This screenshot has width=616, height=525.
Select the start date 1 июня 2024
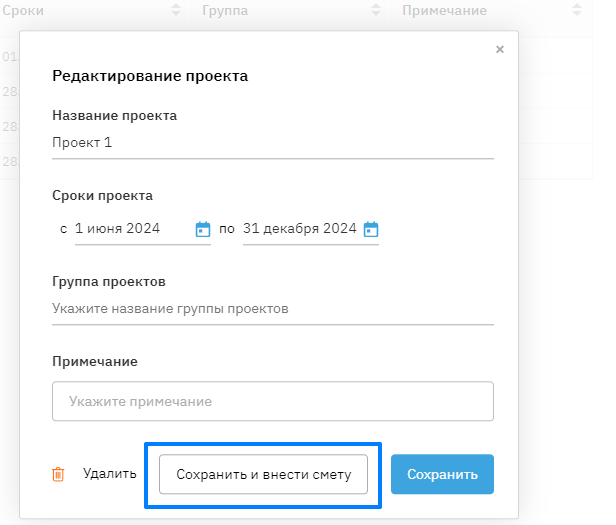(x=130, y=229)
